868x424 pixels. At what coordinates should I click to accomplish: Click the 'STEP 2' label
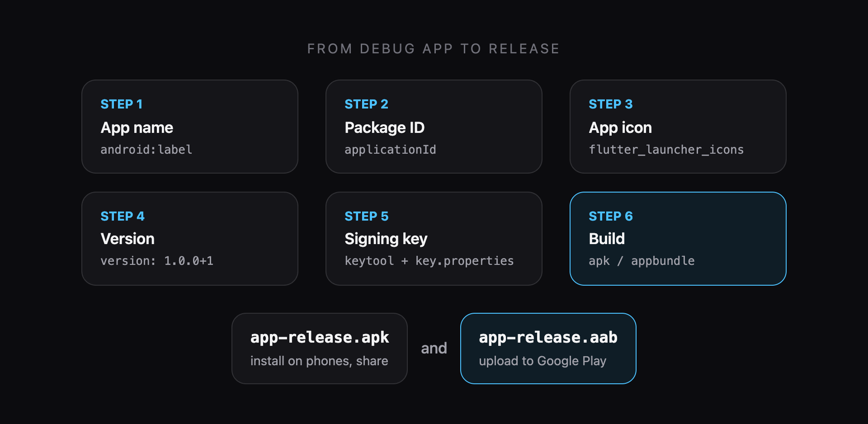[366, 104]
